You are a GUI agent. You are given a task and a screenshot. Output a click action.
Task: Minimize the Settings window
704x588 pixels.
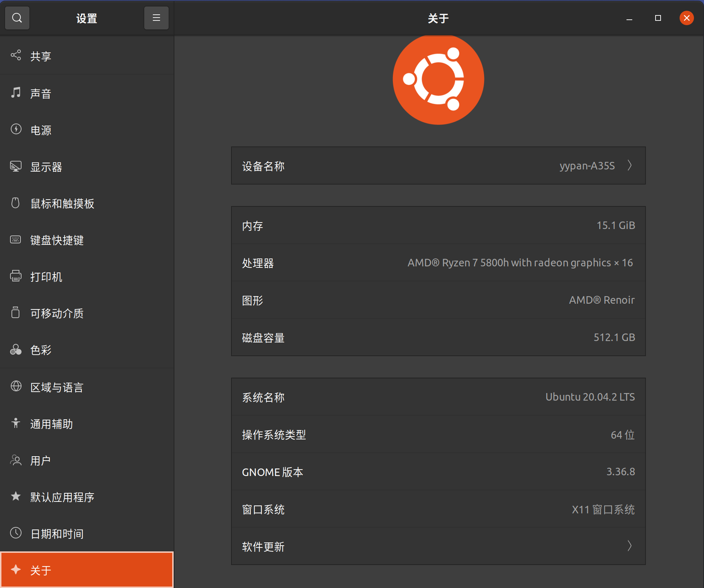pyautogui.click(x=629, y=18)
